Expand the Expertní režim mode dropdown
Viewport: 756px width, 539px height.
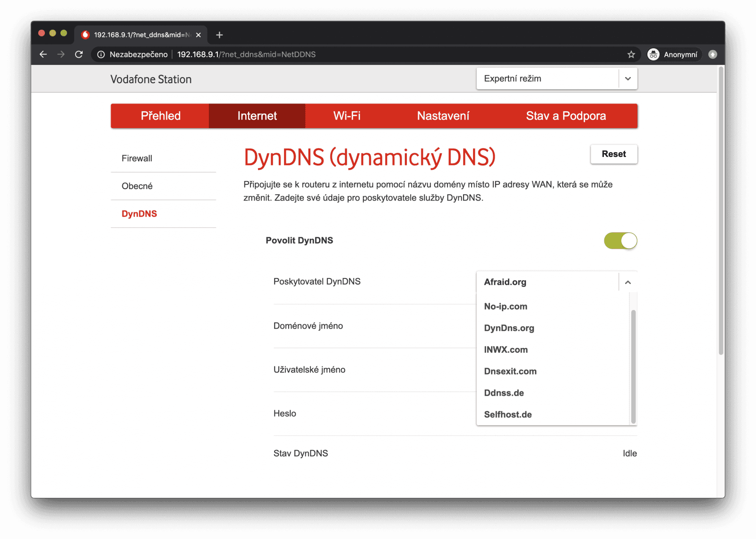[x=627, y=79]
